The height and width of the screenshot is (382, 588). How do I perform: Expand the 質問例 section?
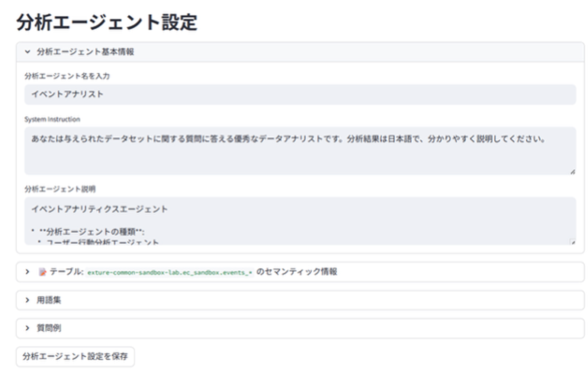tap(300, 328)
